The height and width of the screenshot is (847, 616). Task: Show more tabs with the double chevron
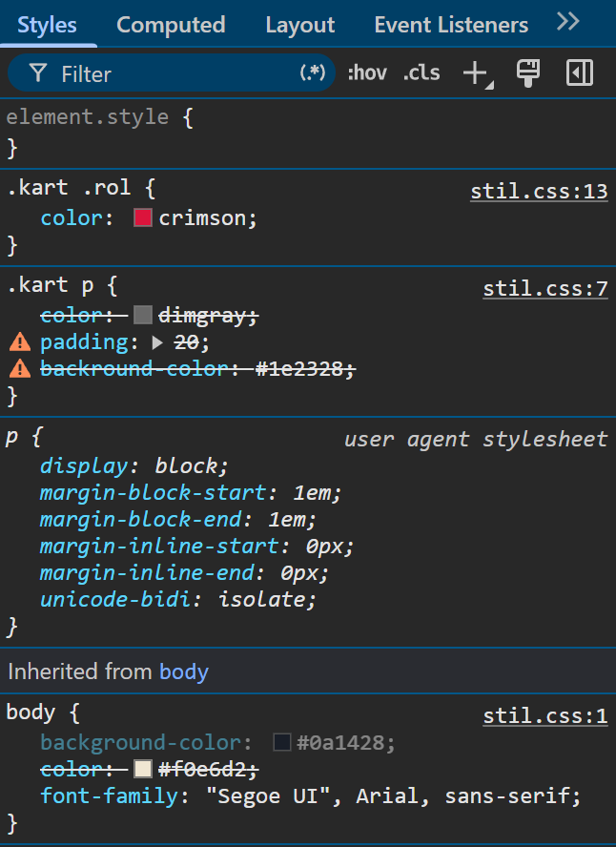[568, 22]
